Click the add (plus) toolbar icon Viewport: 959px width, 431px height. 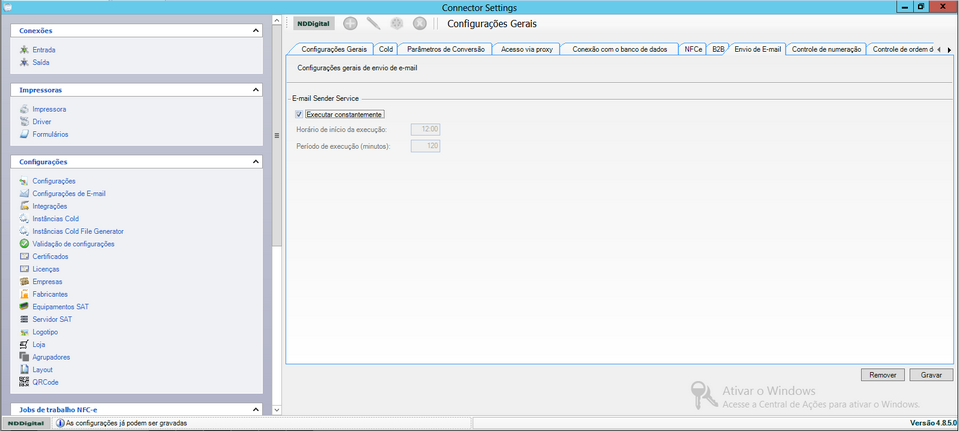point(350,24)
